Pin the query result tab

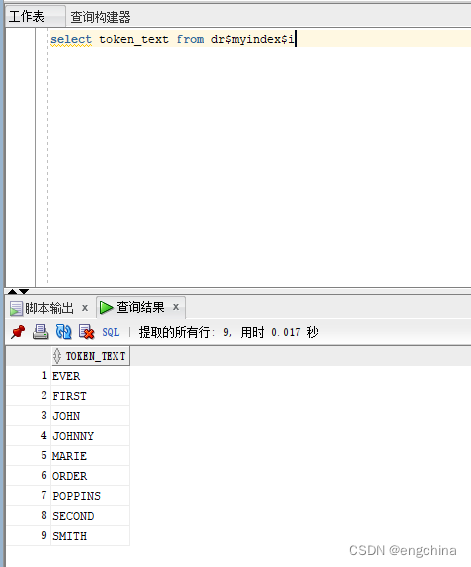(18, 332)
